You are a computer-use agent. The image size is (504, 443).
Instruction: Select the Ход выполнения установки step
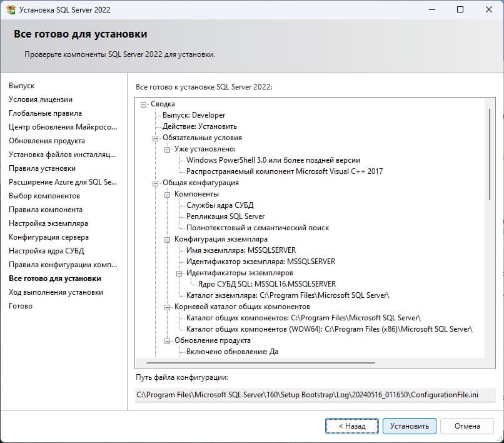point(56,292)
